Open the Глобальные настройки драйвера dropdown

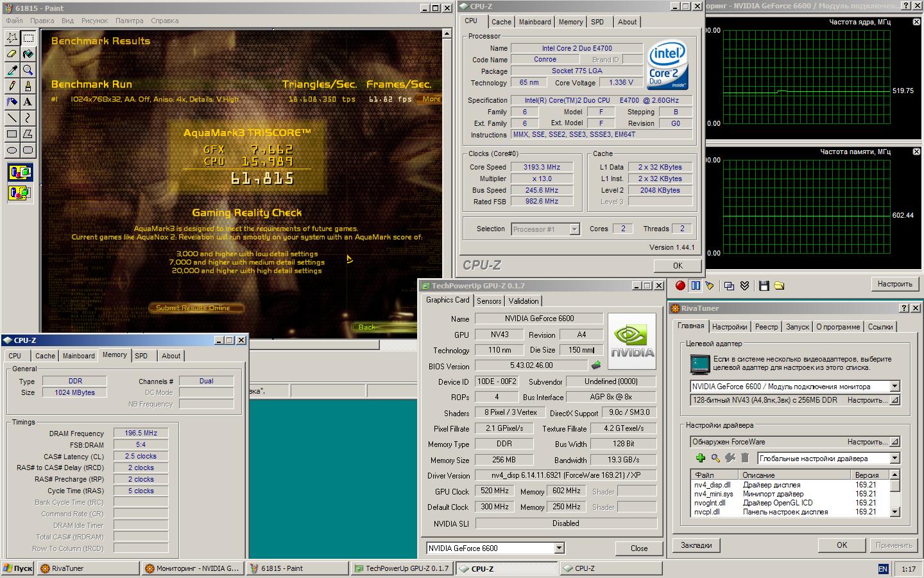pos(894,459)
